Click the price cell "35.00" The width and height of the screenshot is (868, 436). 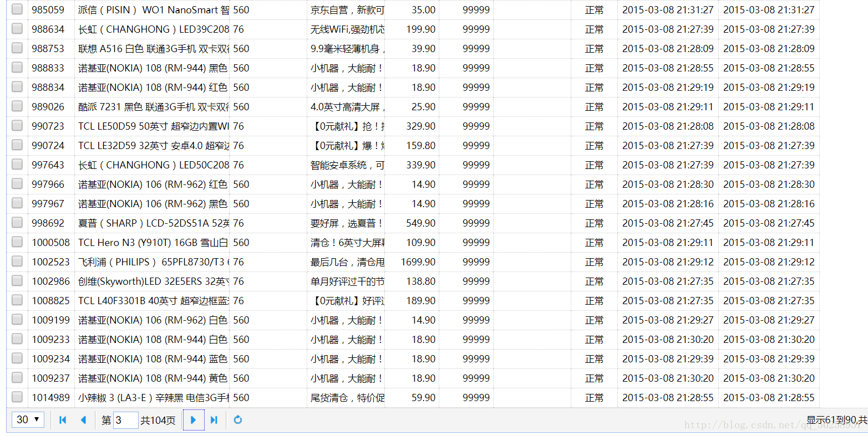point(423,10)
